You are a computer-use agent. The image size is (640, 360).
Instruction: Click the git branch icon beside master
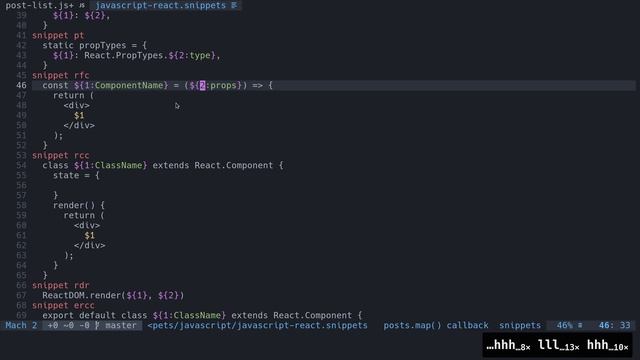[97, 325]
